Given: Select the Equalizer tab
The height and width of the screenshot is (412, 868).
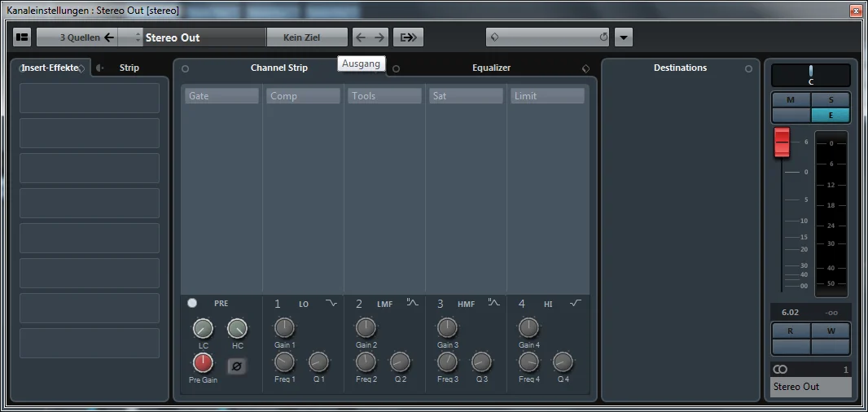Looking at the screenshot, I should [491, 68].
